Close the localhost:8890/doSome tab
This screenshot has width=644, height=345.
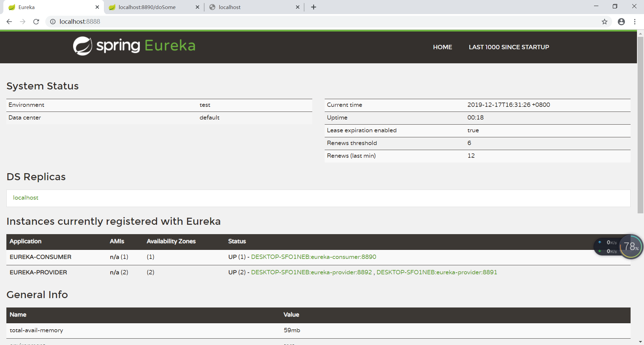[x=197, y=7]
